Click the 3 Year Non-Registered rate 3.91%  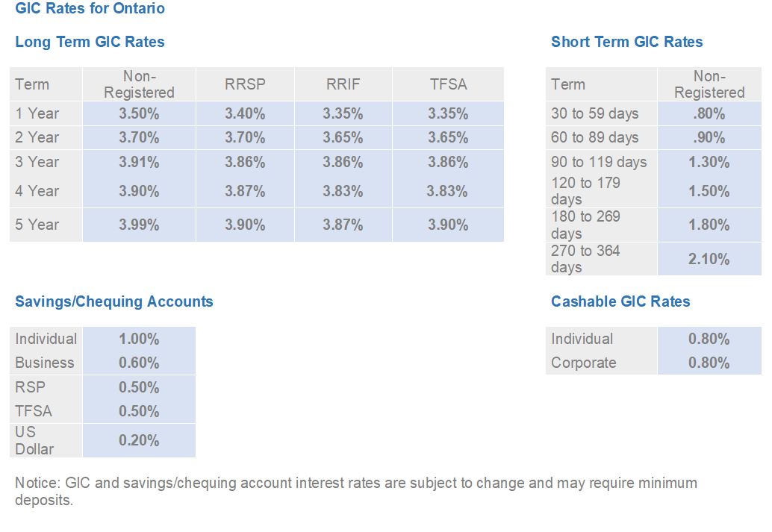[139, 162]
